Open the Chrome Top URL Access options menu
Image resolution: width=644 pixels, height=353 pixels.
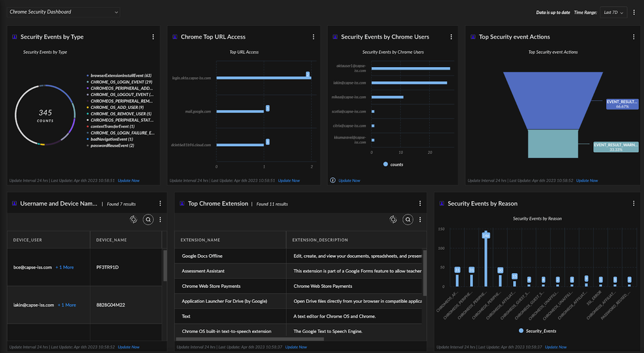[313, 37]
